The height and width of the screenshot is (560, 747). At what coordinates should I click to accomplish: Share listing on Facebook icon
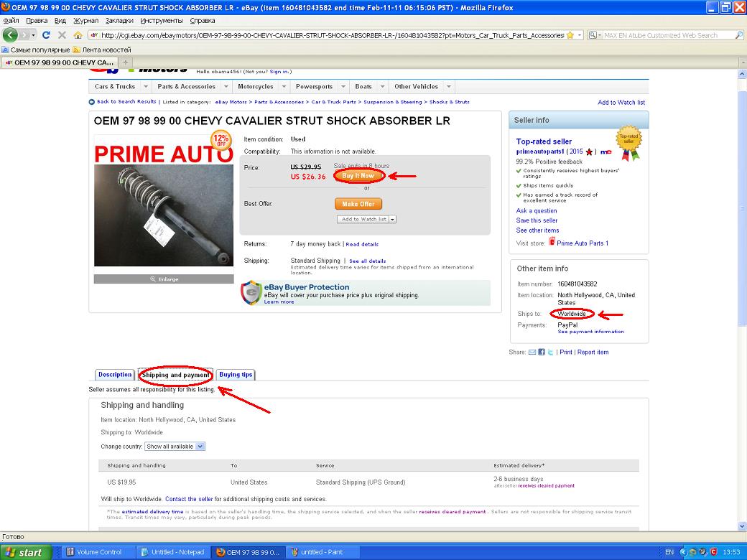541,353
